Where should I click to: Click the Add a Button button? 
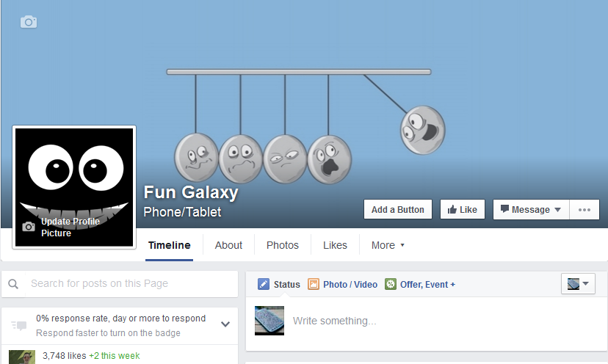pos(398,210)
